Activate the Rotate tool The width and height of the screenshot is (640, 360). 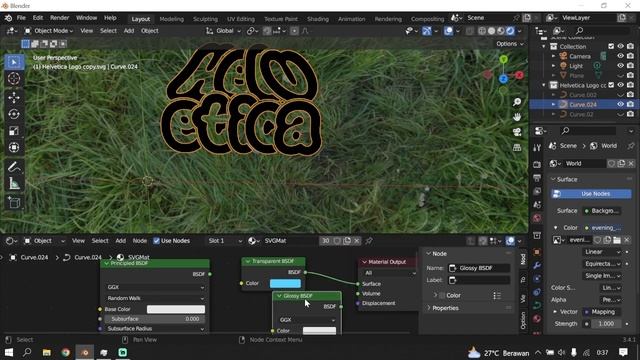pyautogui.click(x=14, y=114)
